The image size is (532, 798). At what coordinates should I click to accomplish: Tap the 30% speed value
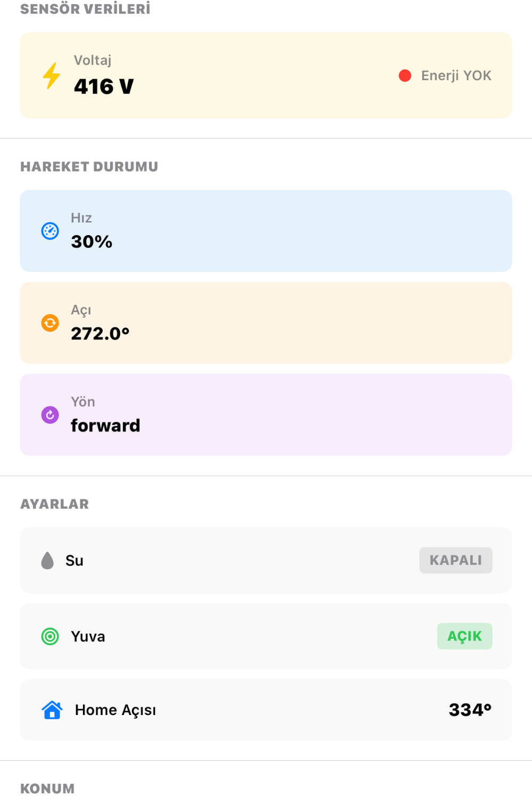(92, 242)
